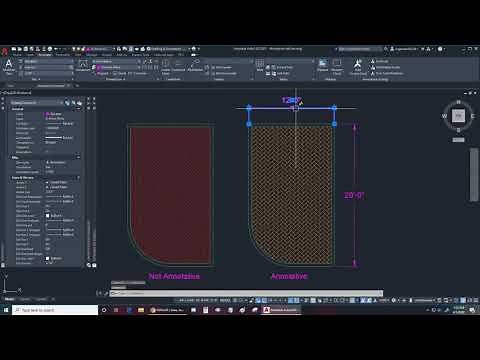Click the upper-left blue dimension grip
The image size is (480, 360).
click(x=249, y=107)
